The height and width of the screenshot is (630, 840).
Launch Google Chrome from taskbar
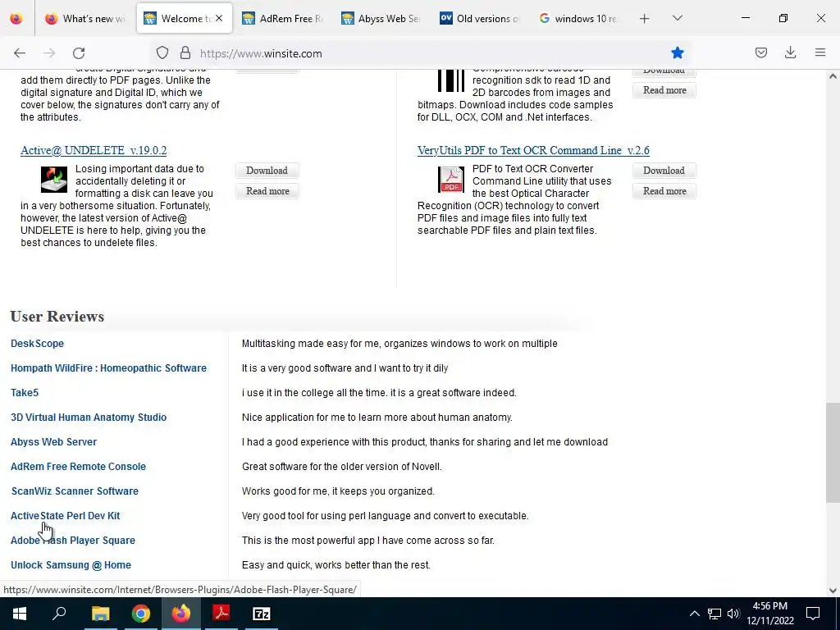140,614
